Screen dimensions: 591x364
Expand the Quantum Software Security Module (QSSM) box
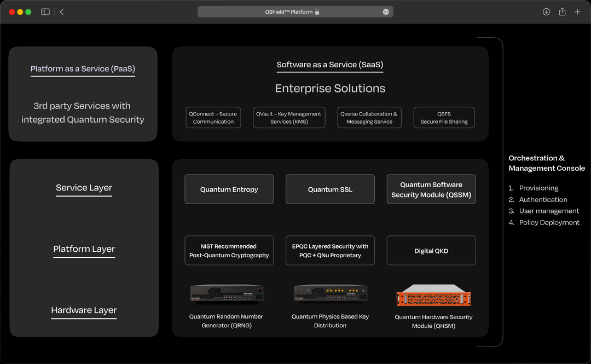(x=431, y=189)
